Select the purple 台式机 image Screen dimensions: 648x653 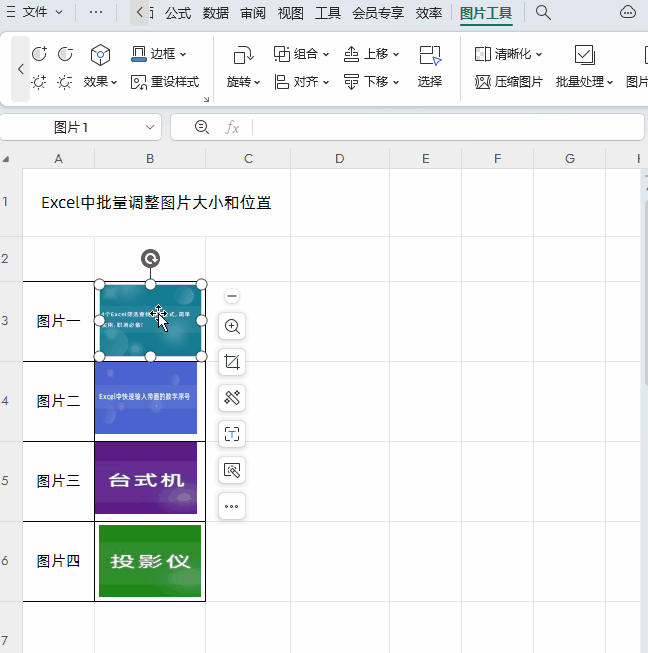pos(146,478)
